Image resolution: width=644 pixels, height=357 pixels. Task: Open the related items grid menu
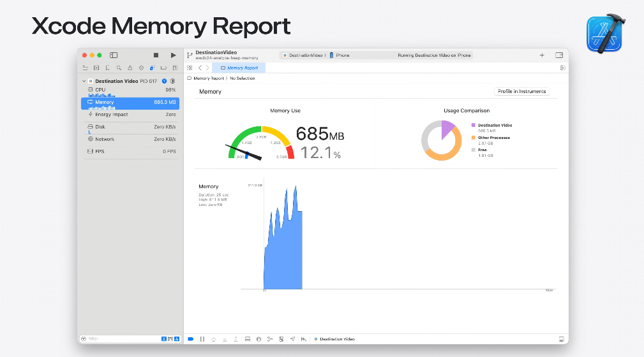[190, 68]
